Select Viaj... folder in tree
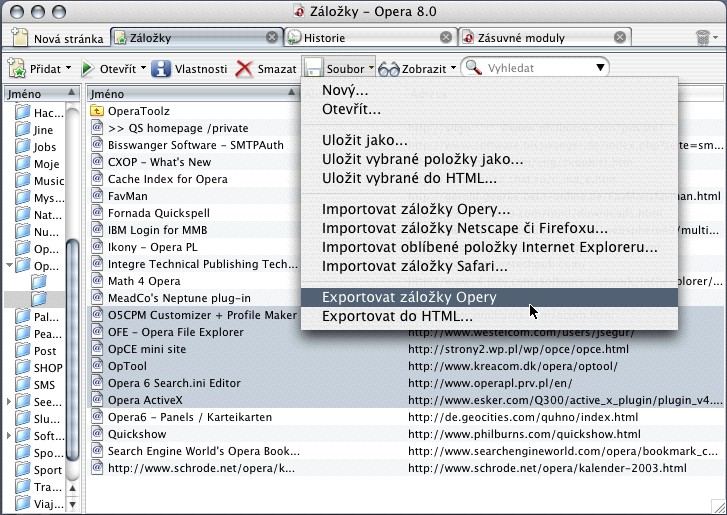727x515 pixels. (39, 503)
